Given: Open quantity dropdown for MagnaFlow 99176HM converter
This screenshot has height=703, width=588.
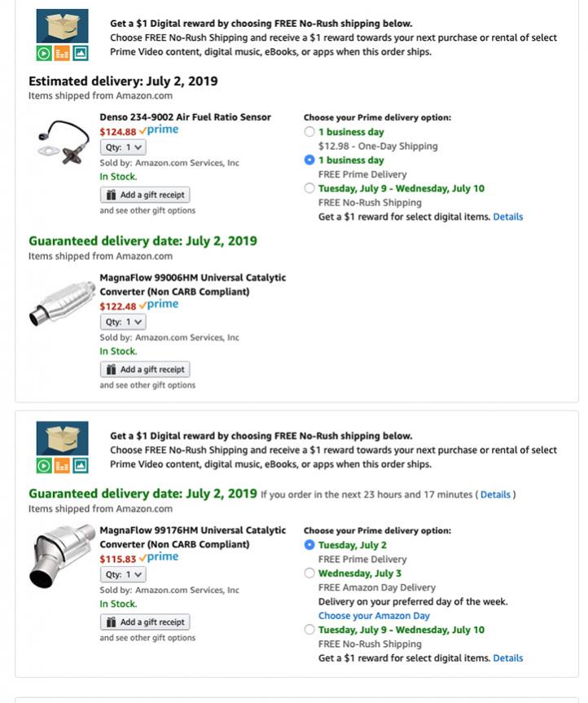Looking at the screenshot, I should tap(123, 575).
